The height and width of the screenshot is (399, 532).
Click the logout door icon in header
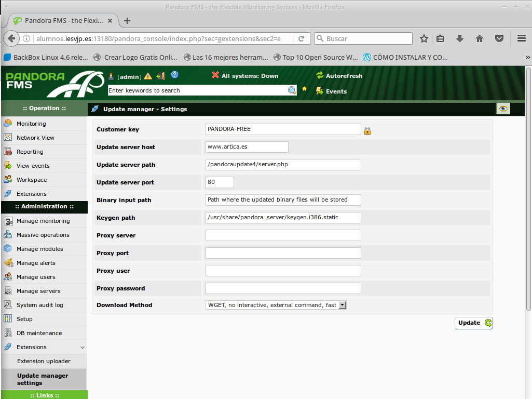[160, 76]
